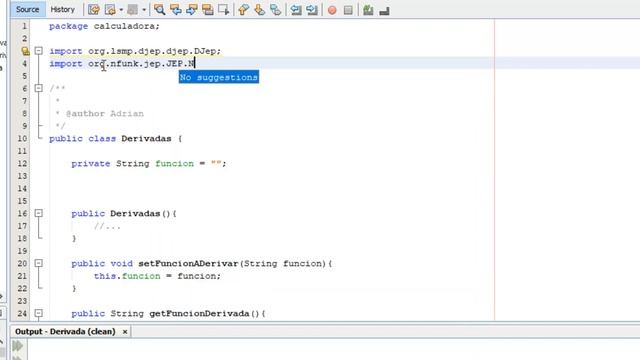
Task: Click Find Previous Occurrence icon
Action: point(176,10)
